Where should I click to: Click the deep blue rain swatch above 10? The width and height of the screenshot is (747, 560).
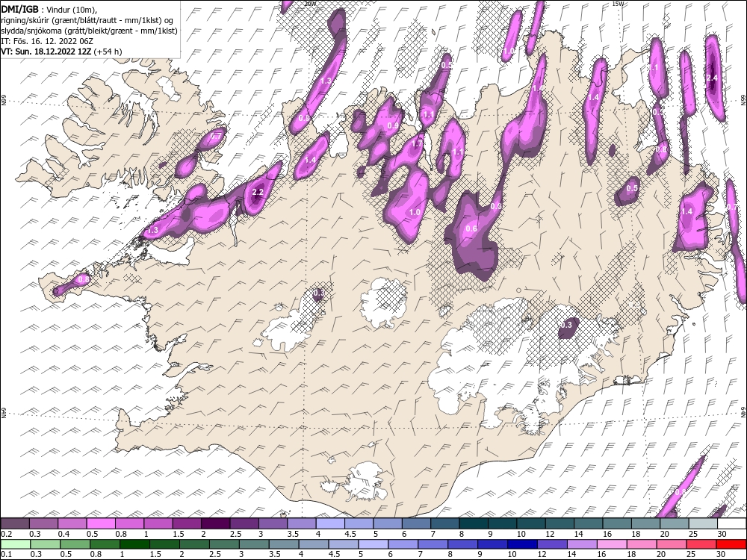tap(523, 544)
